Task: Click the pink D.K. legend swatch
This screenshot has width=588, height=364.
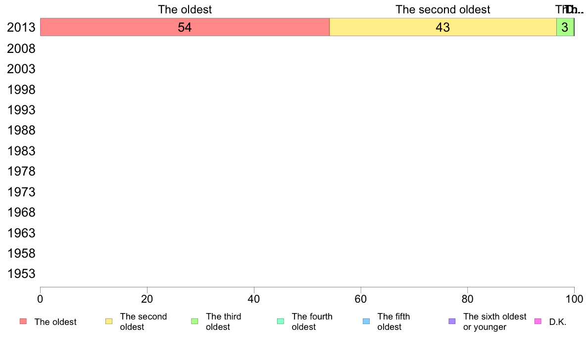Action: pyautogui.click(x=538, y=321)
